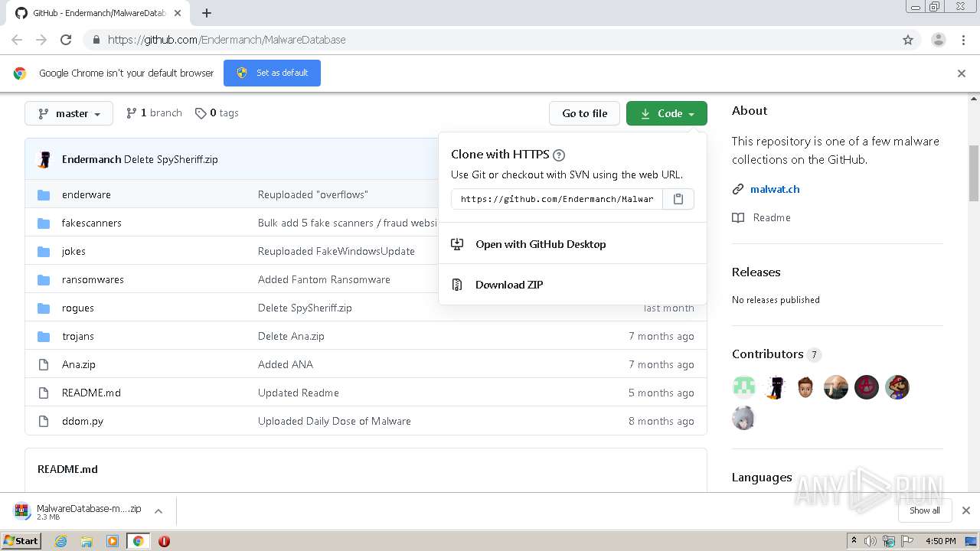Click the volume speaker tray icon

tap(871, 541)
